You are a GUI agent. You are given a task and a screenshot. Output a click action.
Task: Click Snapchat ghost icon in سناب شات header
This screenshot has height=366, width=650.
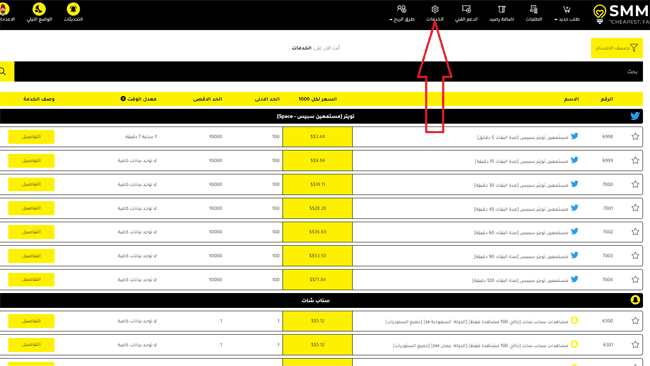pos(635,300)
